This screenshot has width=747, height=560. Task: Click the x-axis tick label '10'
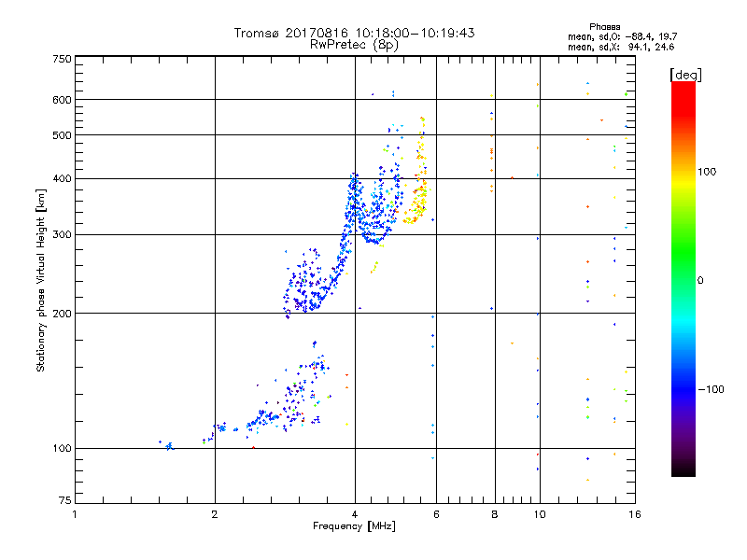click(x=540, y=514)
